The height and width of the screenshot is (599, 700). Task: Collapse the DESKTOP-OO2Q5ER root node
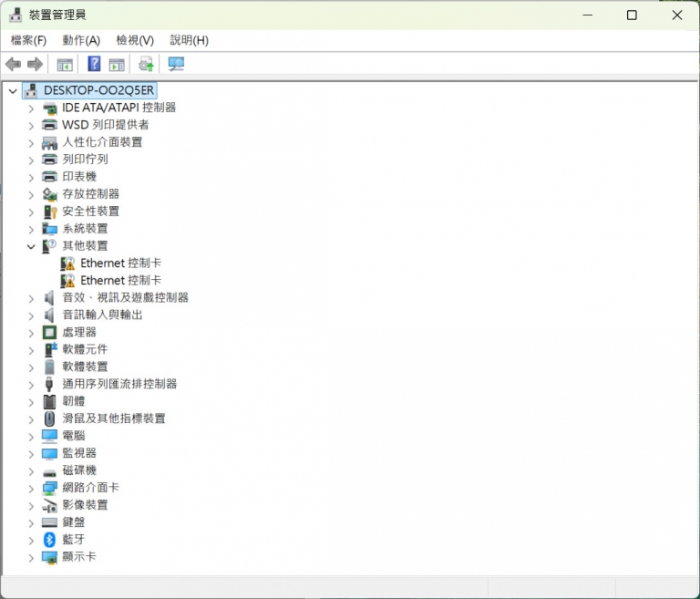[13, 91]
